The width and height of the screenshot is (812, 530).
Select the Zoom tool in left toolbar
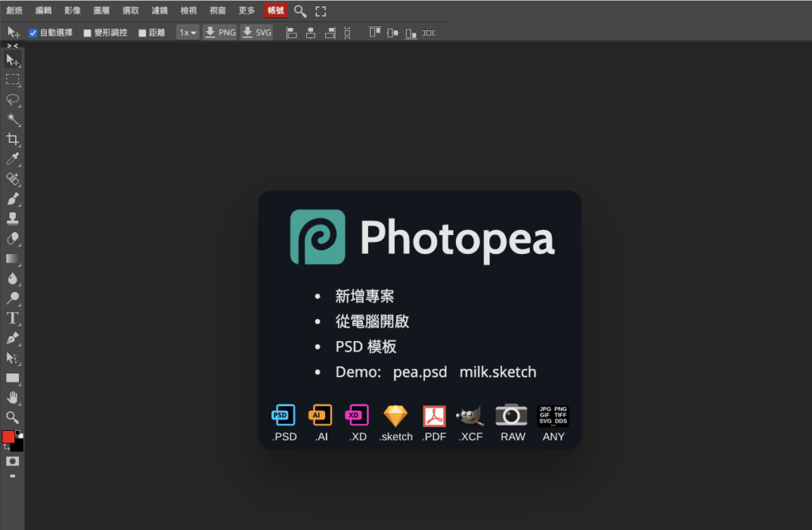[13, 417]
